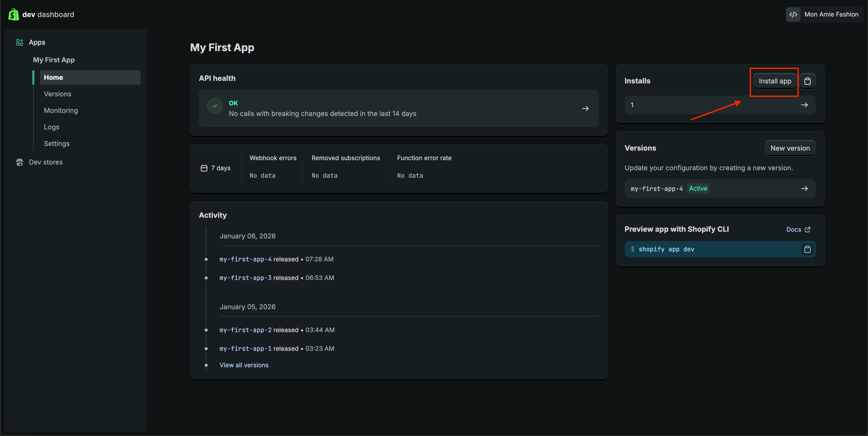Go to Versions in sidebar
Viewport: 868px width, 436px height.
coord(58,94)
